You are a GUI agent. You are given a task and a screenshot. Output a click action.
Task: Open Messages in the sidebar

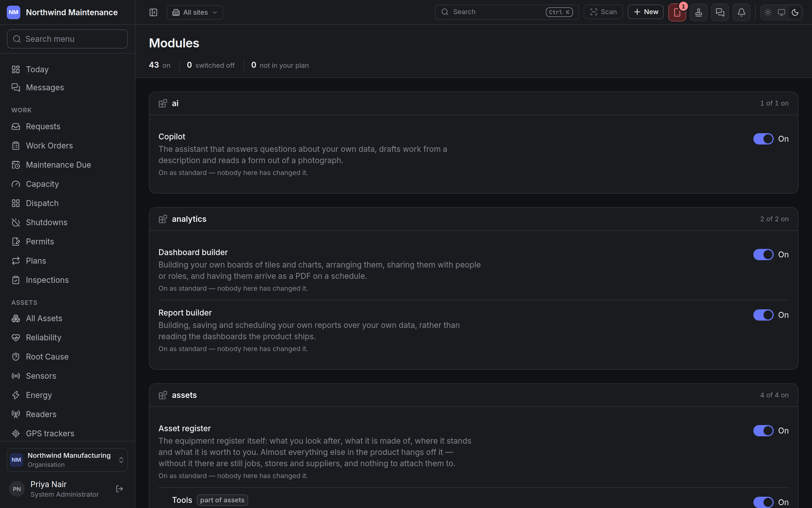click(x=67, y=87)
